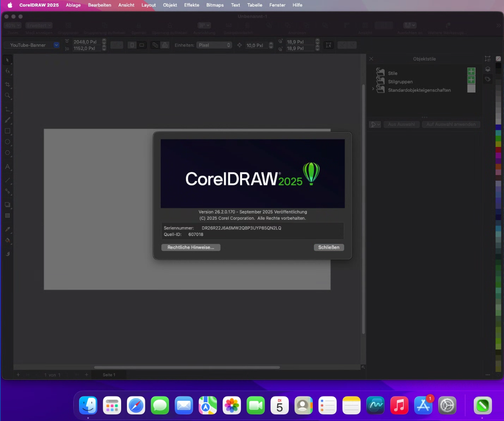
Task: Select the Interactive Fill bucket tool
Action: (x=7, y=240)
